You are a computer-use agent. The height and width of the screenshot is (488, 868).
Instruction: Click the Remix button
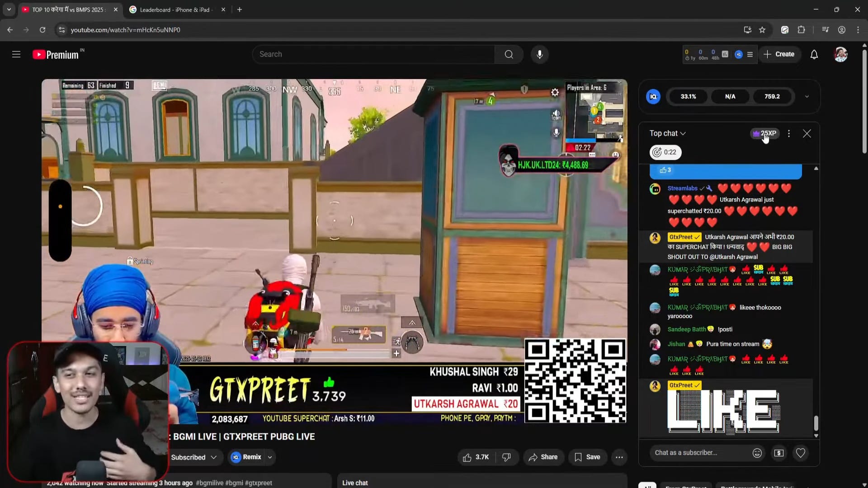[246, 457]
